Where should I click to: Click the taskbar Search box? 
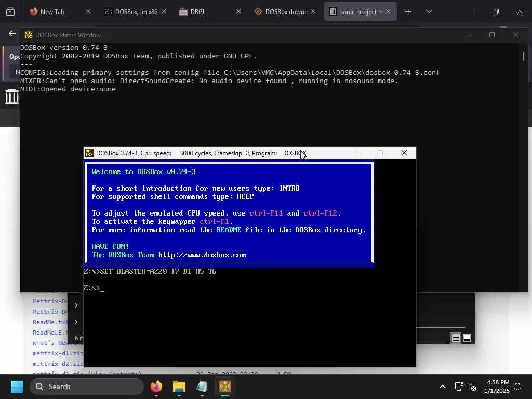pyautogui.click(x=87, y=387)
